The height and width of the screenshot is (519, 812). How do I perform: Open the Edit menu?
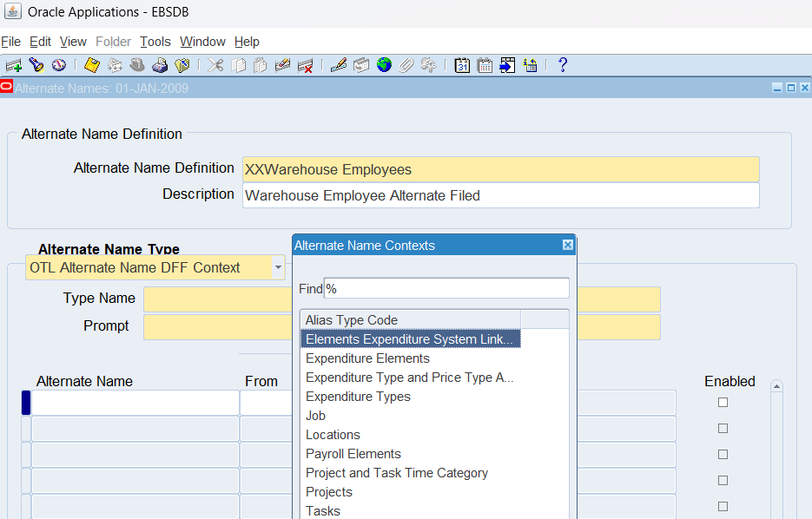[x=40, y=42]
